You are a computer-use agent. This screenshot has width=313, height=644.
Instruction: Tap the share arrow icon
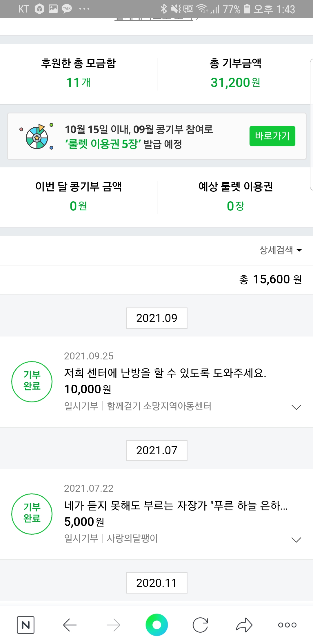coord(244,625)
